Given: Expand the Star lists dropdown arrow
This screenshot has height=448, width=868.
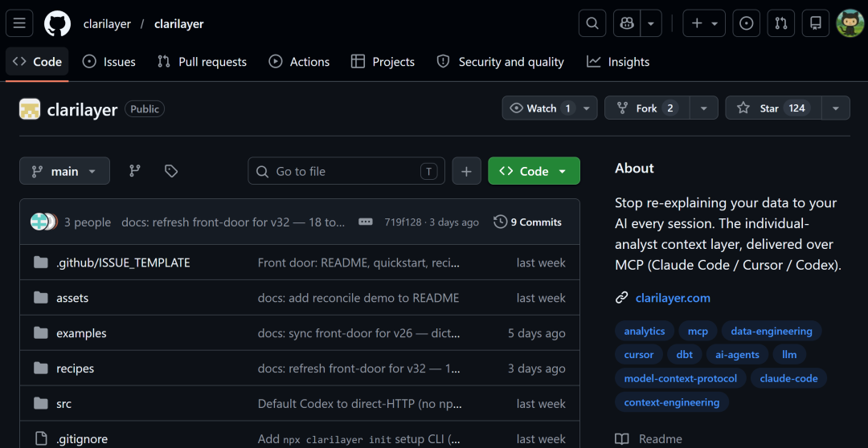Looking at the screenshot, I should pos(836,108).
